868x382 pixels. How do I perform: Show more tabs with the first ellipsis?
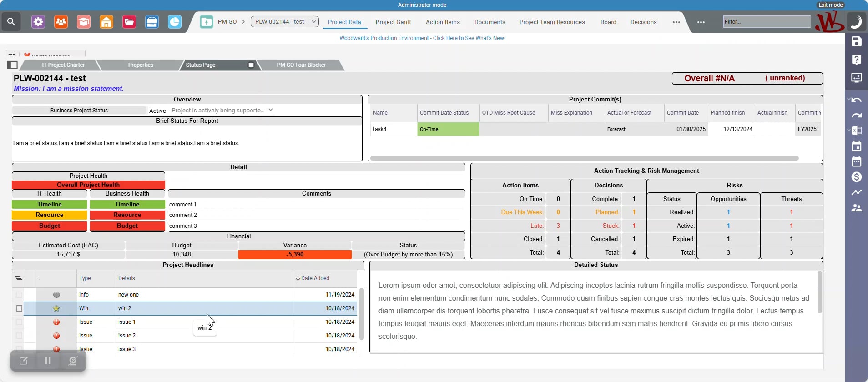(676, 22)
